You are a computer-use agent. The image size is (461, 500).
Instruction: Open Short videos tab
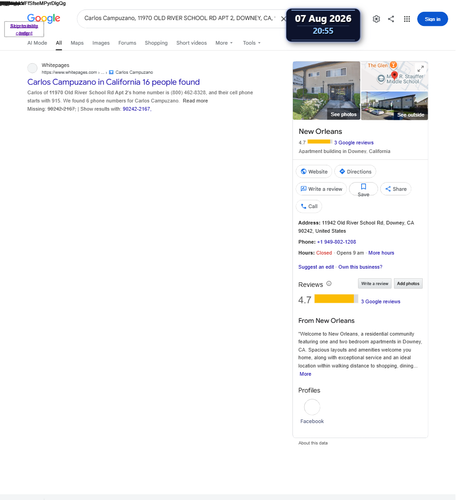coord(191,43)
